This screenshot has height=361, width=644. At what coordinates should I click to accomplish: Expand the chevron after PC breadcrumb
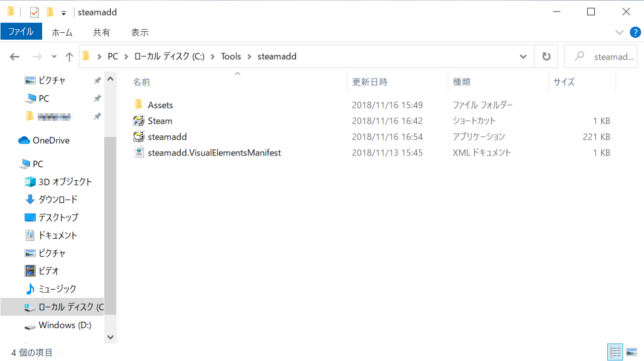click(126, 56)
